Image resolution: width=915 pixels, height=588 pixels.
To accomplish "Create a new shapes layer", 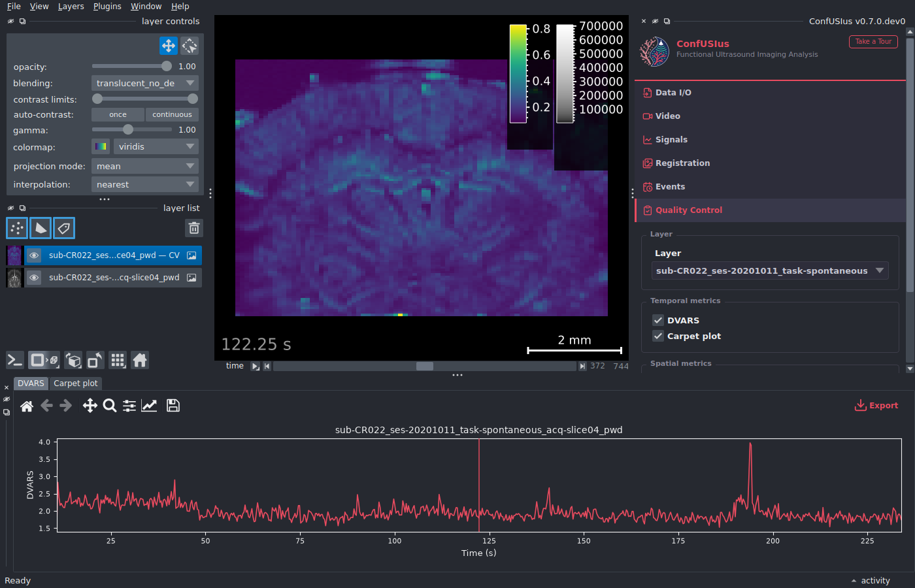I will (41, 228).
